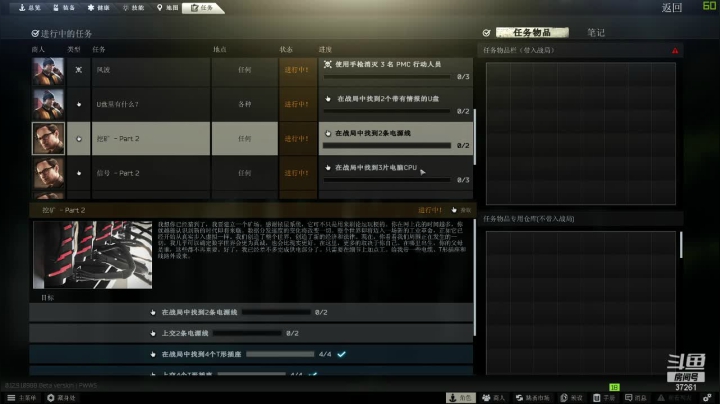The width and height of the screenshot is (720, 404).
Task: Click the skull icon for pistol-kill PMC objective
Action: pyautogui.click(x=327, y=64)
